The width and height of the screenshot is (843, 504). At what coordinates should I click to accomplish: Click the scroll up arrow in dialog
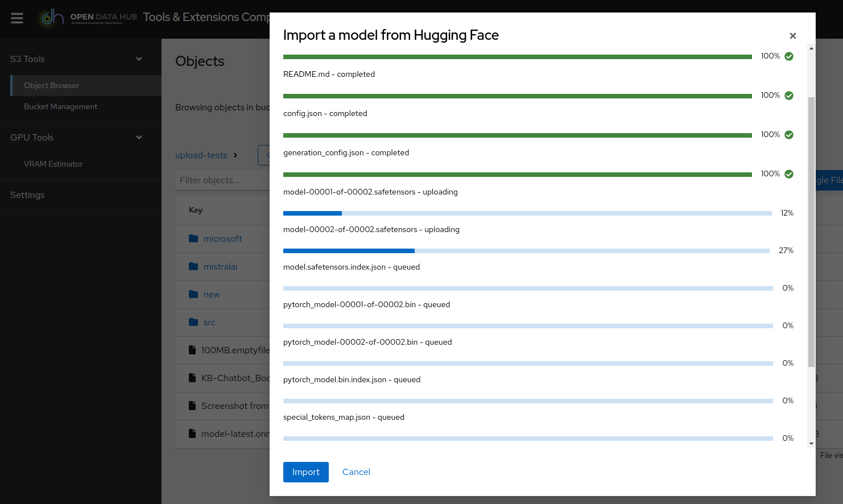click(811, 48)
